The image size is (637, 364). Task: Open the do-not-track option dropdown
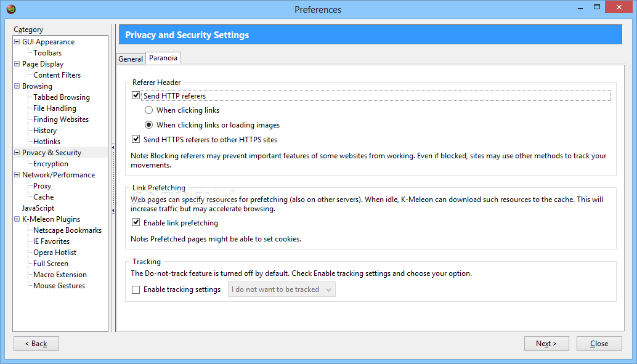[282, 289]
